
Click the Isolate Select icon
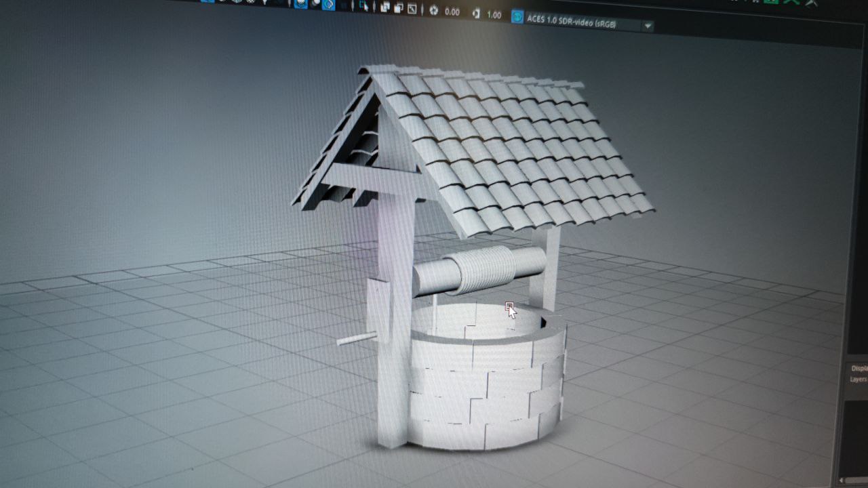[363, 6]
